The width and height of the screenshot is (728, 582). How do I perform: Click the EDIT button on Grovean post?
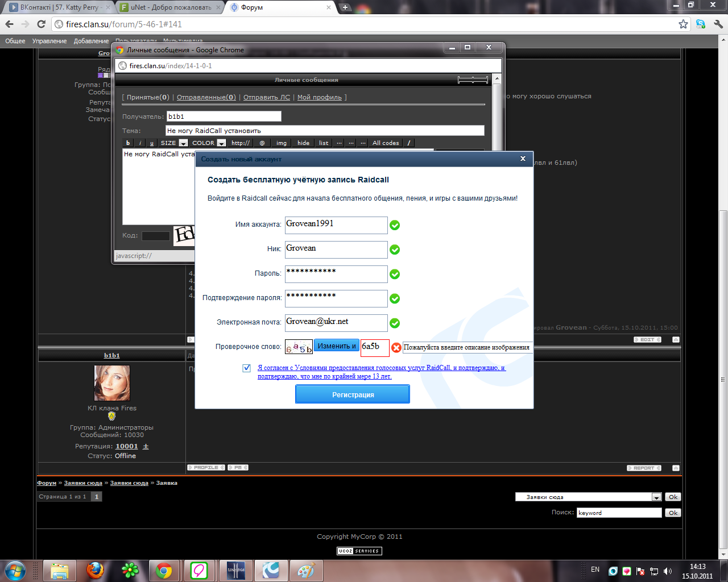[x=647, y=339]
